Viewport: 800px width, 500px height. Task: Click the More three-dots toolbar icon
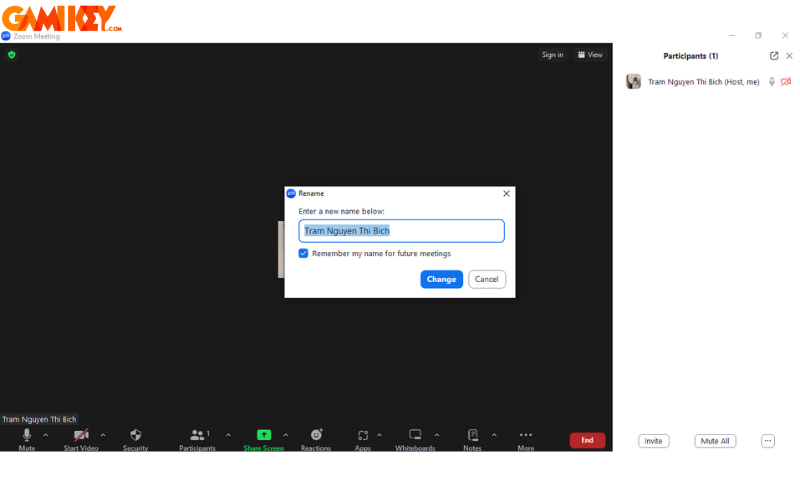click(526, 435)
